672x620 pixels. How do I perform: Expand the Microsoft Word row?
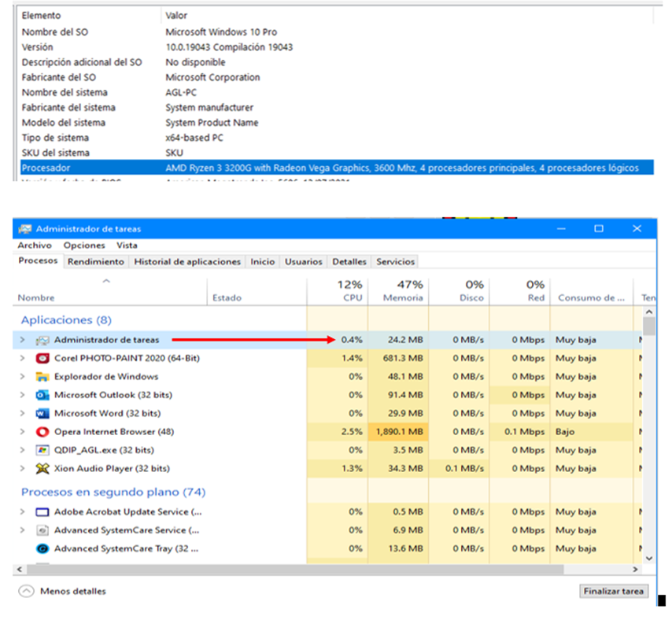[22, 414]
